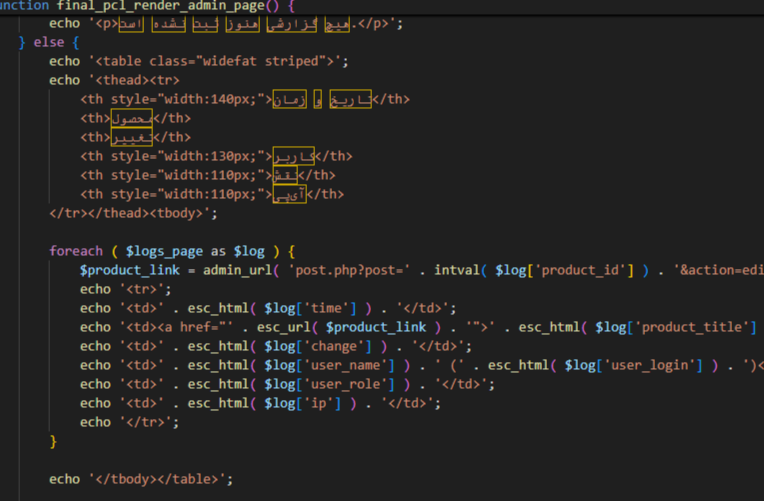Click the echo '<thead><tr> line

pyautogui.click(x=114, y=80)
